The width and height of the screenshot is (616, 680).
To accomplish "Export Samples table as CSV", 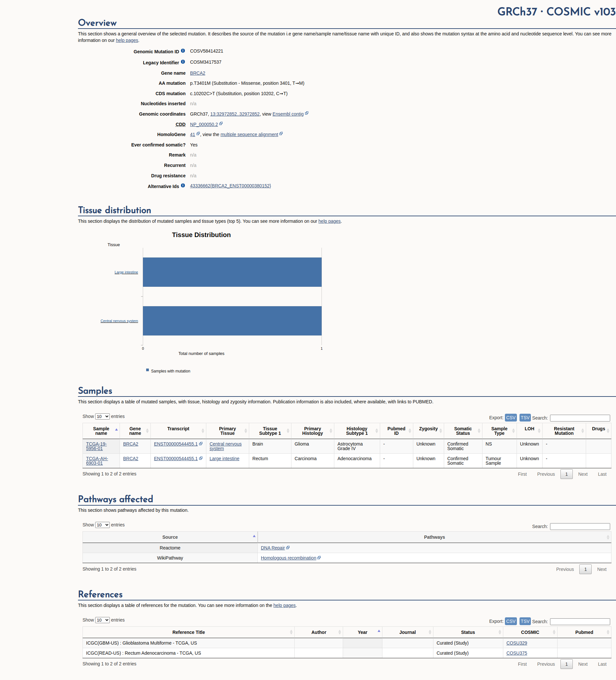I will pyautogui.click(x=511, y=418).
